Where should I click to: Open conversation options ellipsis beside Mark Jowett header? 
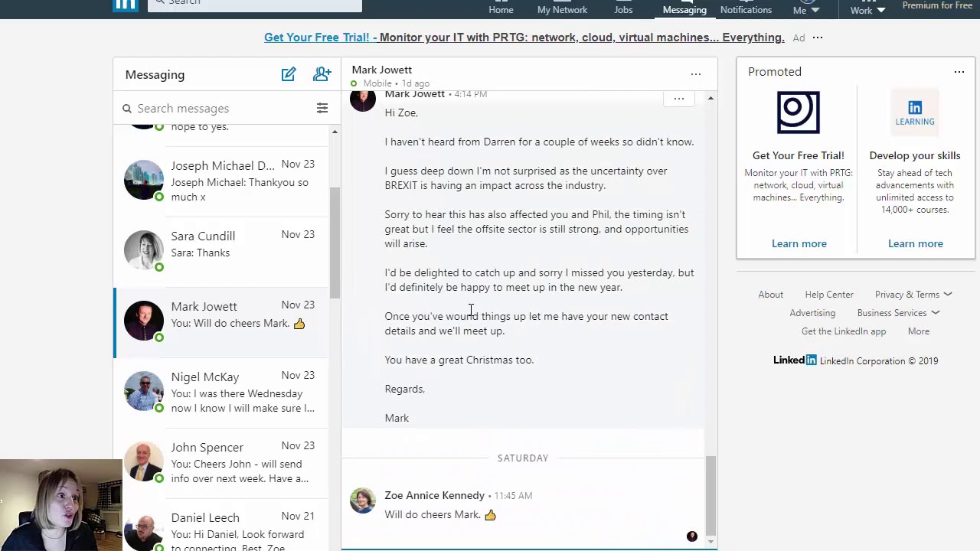click(x=695, y=74)
